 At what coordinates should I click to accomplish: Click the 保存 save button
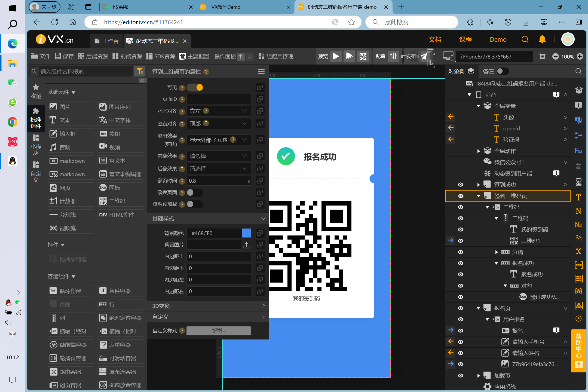pos(64,56)
